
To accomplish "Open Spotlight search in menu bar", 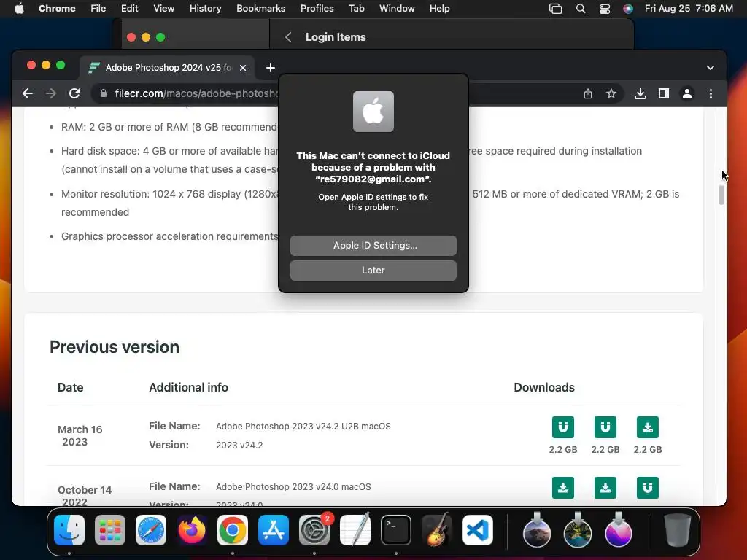I will click(580, 8).
